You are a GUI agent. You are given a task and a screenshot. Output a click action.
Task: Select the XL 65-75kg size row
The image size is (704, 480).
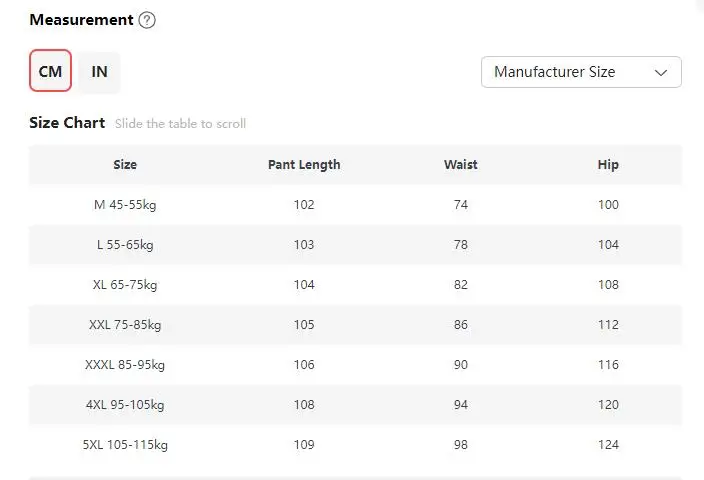[355, 285]
